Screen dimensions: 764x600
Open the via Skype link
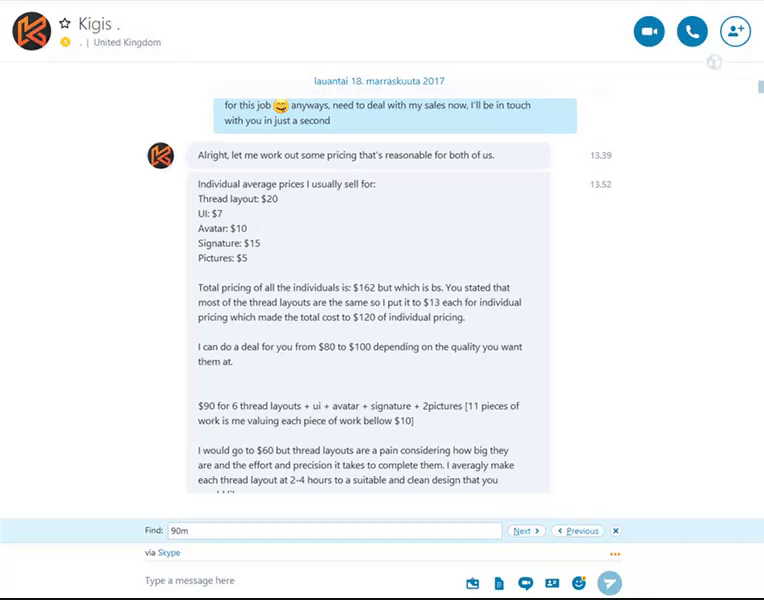click(169, 553)
